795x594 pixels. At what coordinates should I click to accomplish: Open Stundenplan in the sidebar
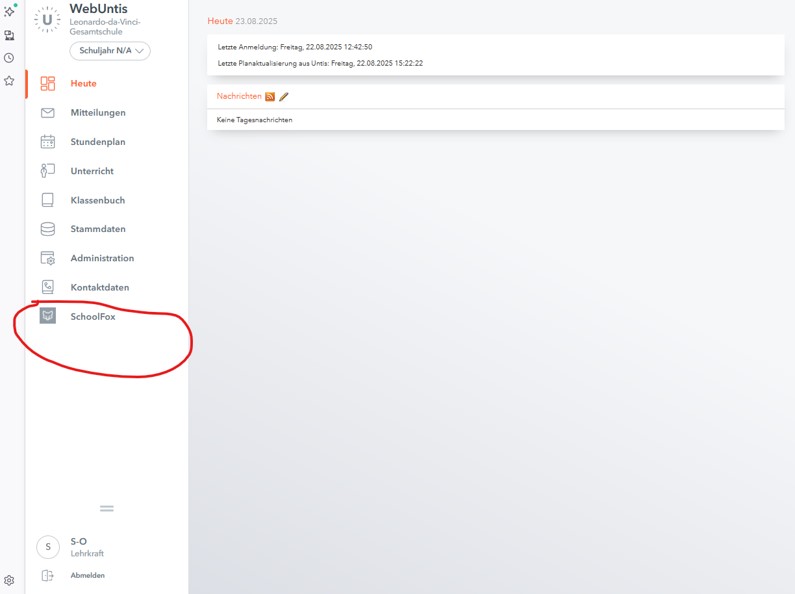click(x=97, y=142)
